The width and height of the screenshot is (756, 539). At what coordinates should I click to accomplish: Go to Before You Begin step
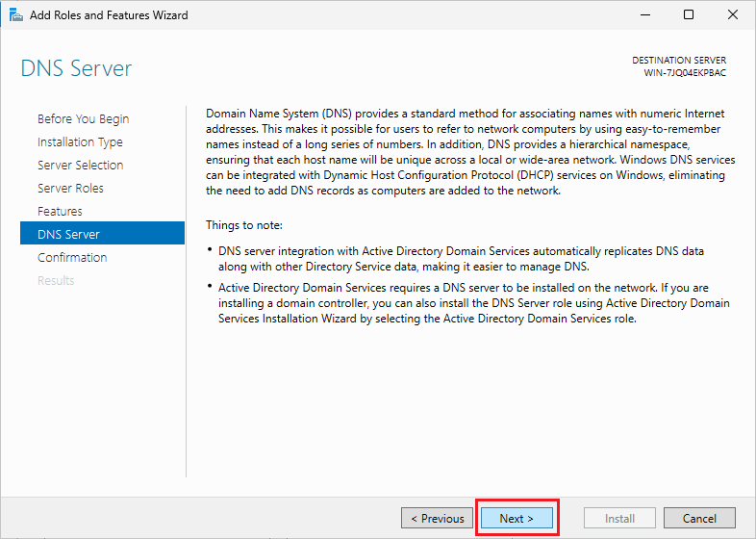click(x=83, y=119)
